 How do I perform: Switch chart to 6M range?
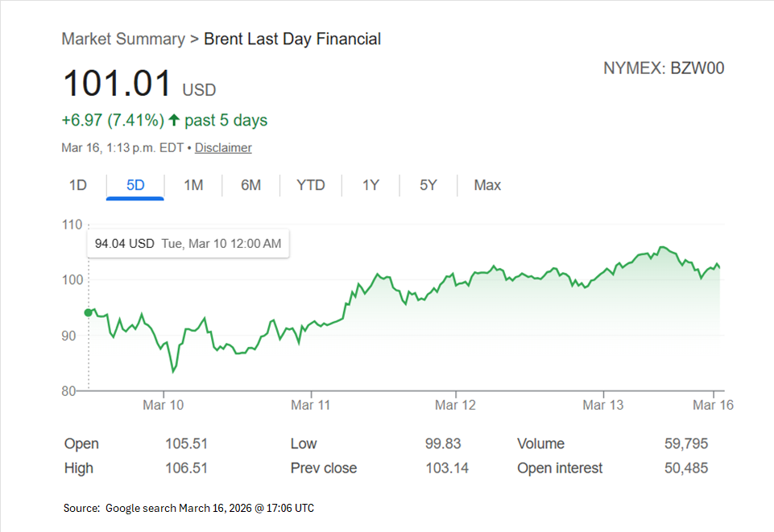click(250, 185)
